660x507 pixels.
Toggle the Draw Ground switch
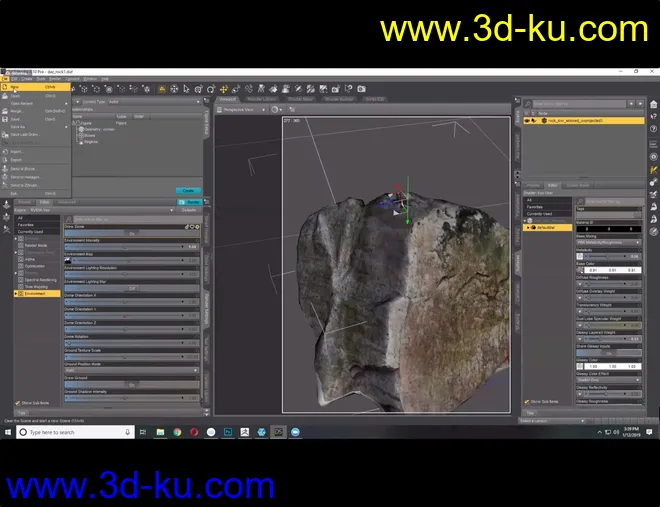coord(132,385)
